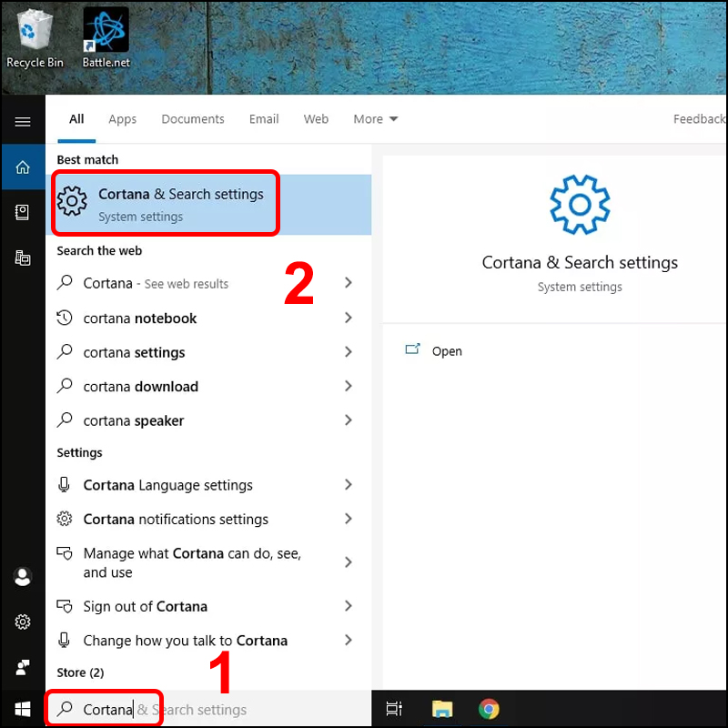Click the search magnifier in the search box

click(x=65, y=709)
